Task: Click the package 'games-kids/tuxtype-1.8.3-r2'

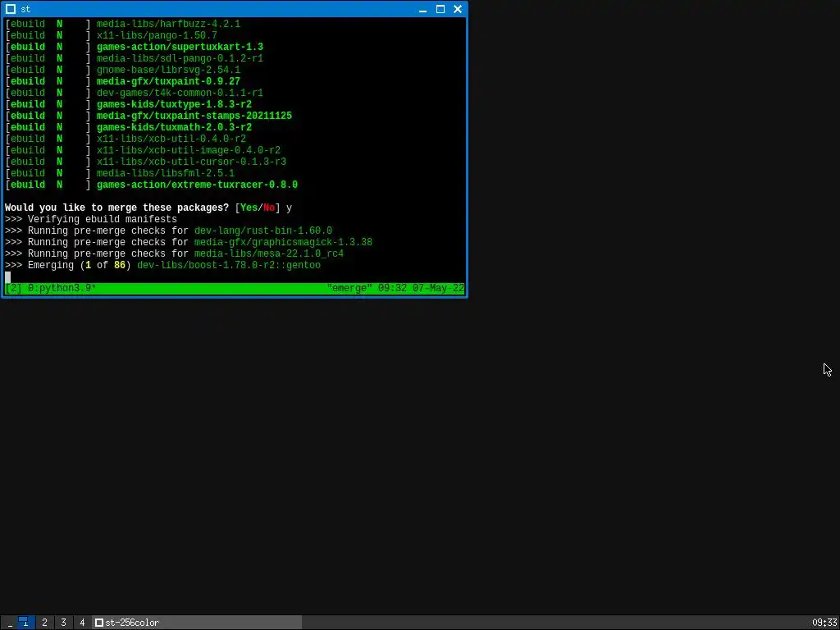Action: pyautogui.click(x=174, y=104)
